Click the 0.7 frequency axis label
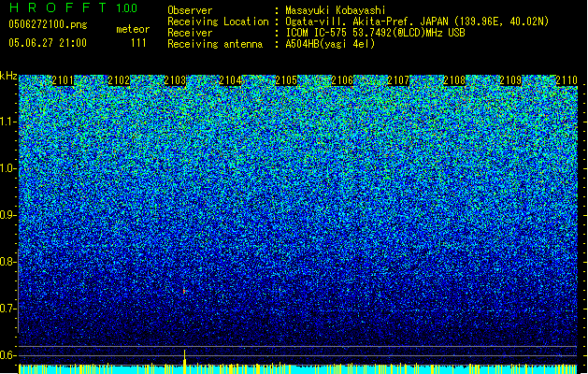Viewport: 588px width, 374px height. [7, 309]
